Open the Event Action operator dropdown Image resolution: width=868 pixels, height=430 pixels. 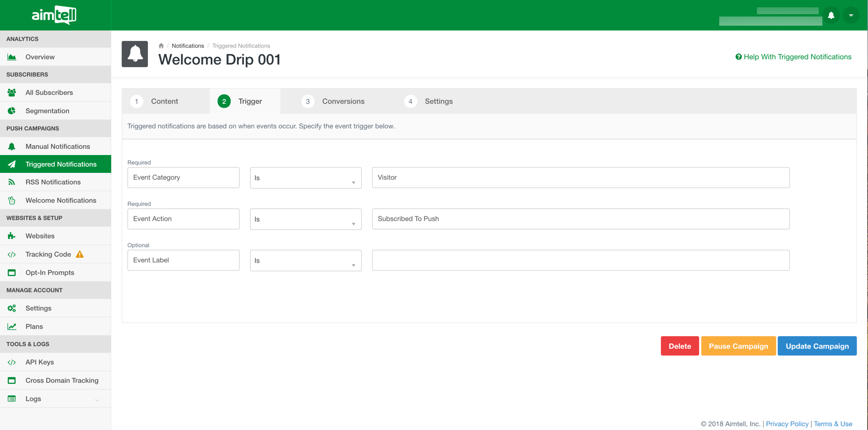(306, 219)
